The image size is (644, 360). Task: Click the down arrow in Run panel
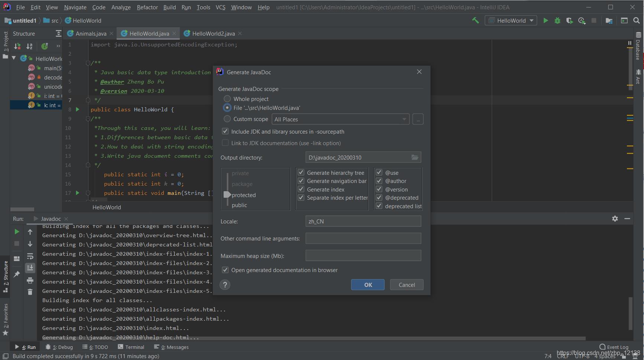click(x=30, y=244)
